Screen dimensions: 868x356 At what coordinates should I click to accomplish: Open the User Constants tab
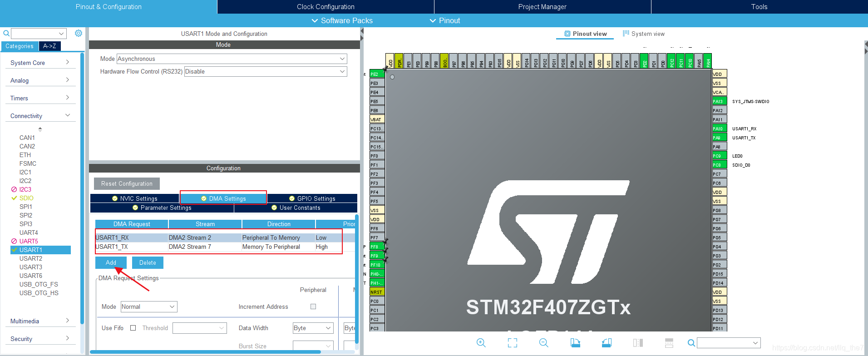point(296,208)
